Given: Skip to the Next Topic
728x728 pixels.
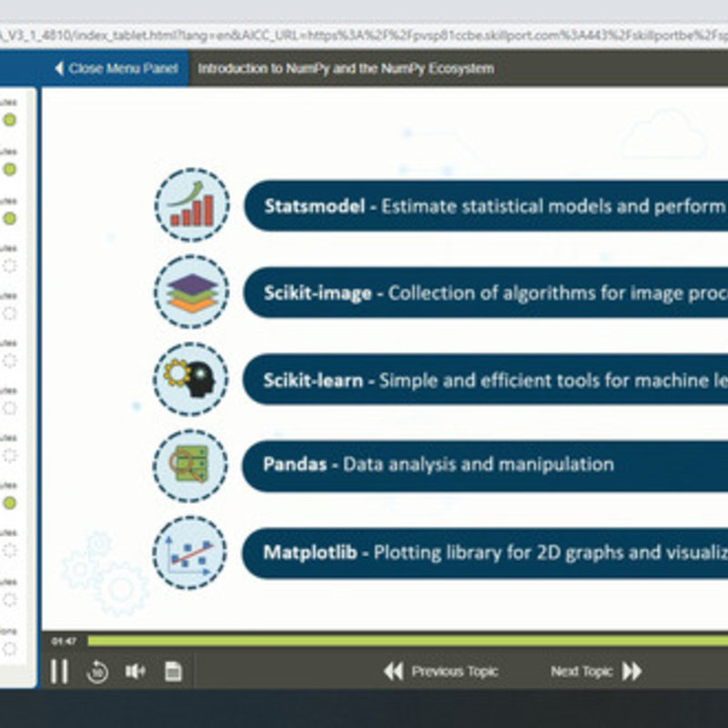Looking at the screenshot, I should pyautogui.click(x=597, y=672).
